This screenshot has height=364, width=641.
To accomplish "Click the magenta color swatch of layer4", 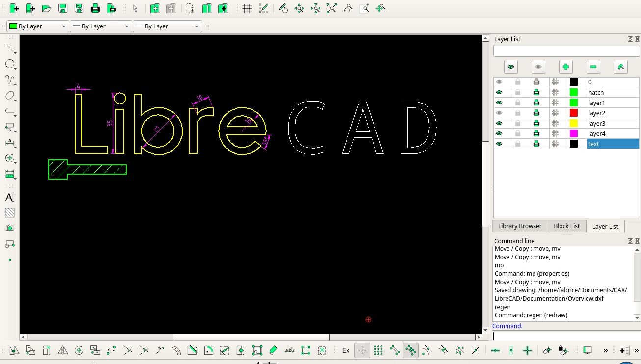I will point(573,133).
